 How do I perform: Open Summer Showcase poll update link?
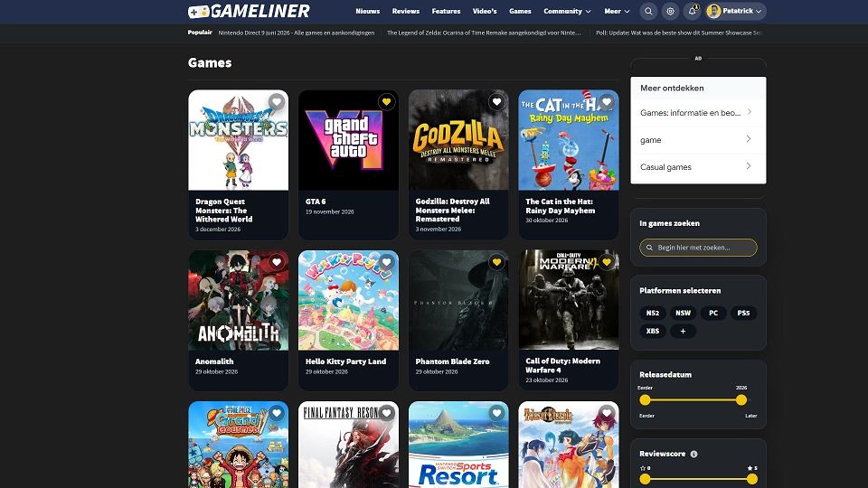(x=680, y=33)
